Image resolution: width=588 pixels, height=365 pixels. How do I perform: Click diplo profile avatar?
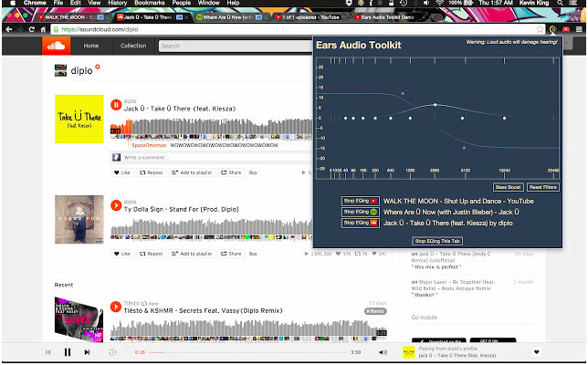[61, 70]
